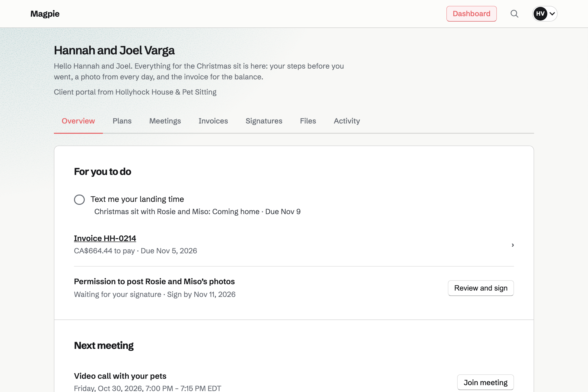
Task: Click the Magpie logo
Action: coord(45,14)
